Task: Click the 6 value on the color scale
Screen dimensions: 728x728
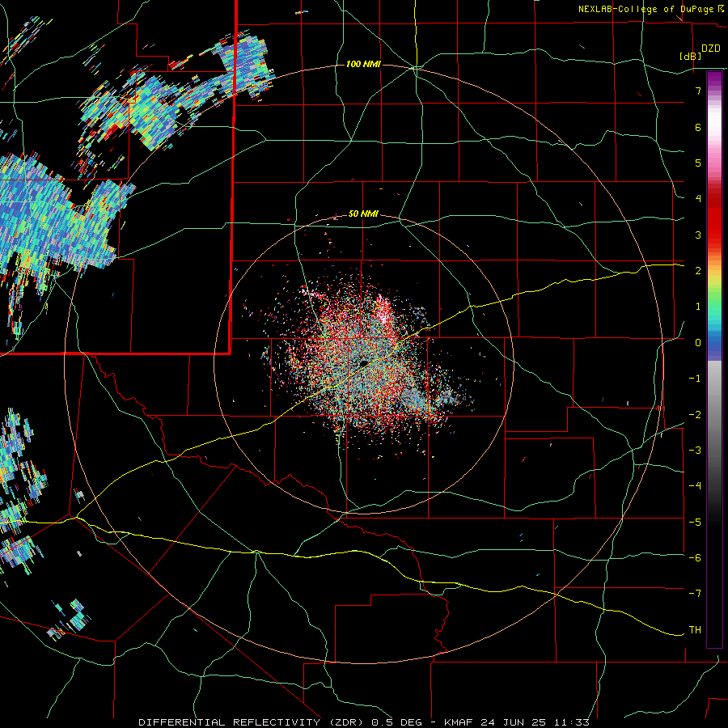Action: click(x=698, y=127)
